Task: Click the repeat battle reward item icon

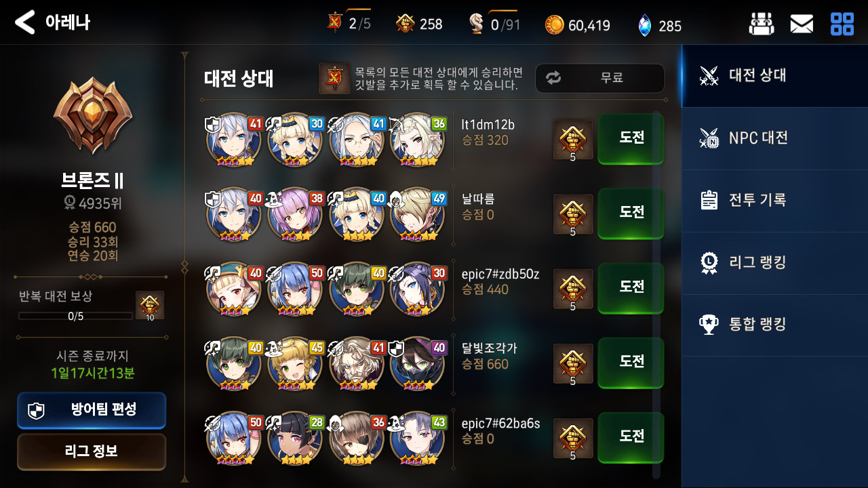Action: (x=150, y=306)
